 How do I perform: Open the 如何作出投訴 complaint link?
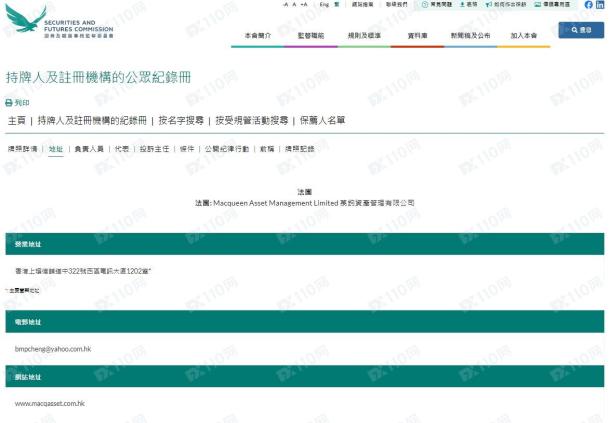click(x=506, y=5)
